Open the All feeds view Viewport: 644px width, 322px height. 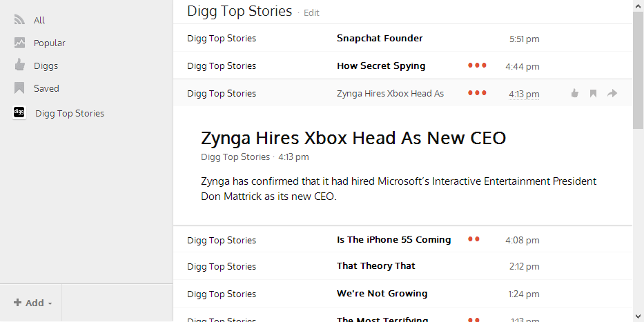(39, 20)
